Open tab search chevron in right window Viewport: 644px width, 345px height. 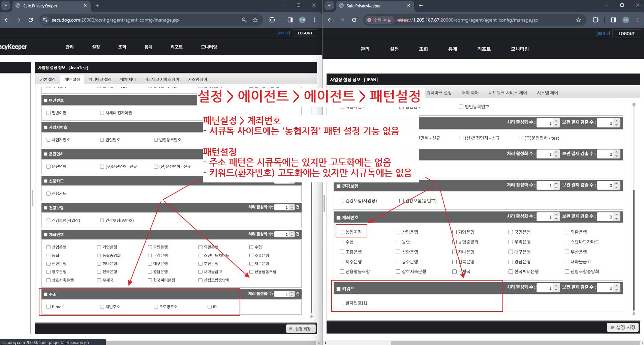click(x=329, y=5)
